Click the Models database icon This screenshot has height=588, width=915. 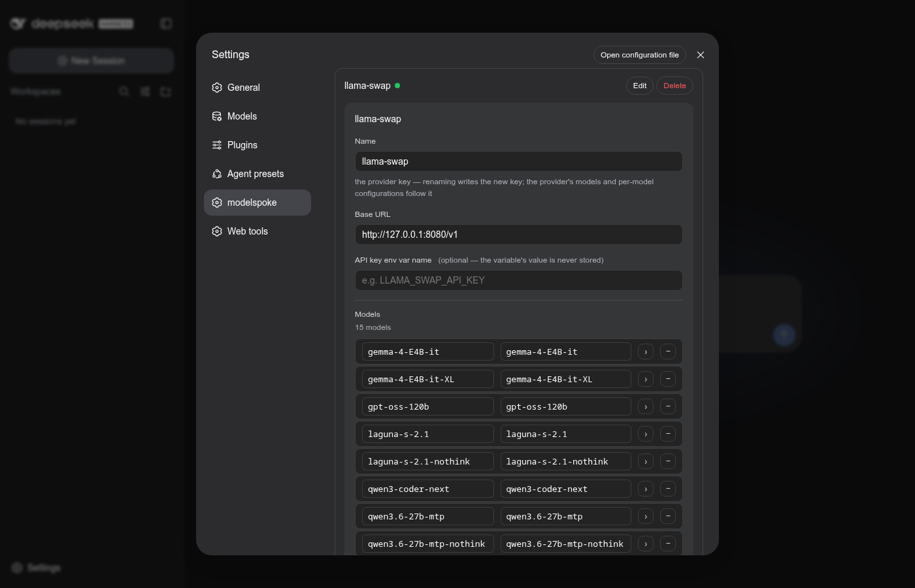coord(217,116)
